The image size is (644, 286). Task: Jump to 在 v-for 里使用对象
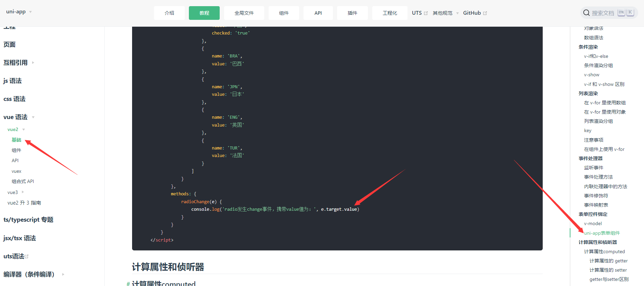click(x=605, y=112)
